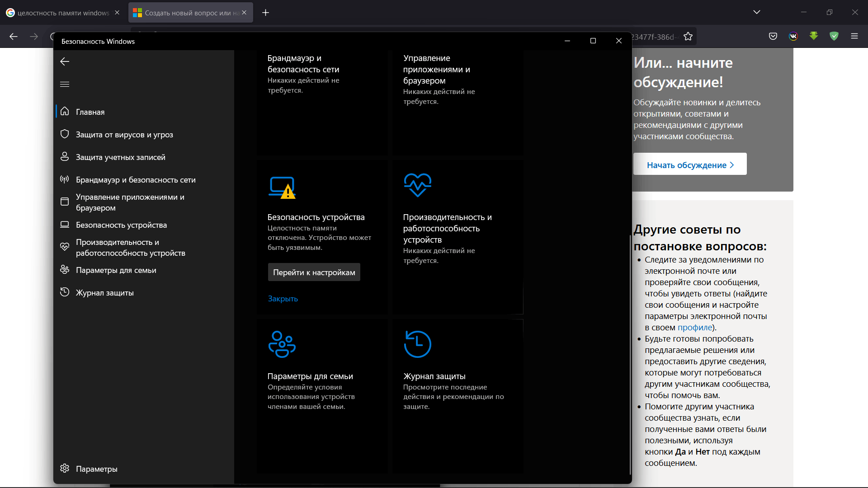
Task: Select Журнал защиты menu item
Action: (x=144, y=292)
